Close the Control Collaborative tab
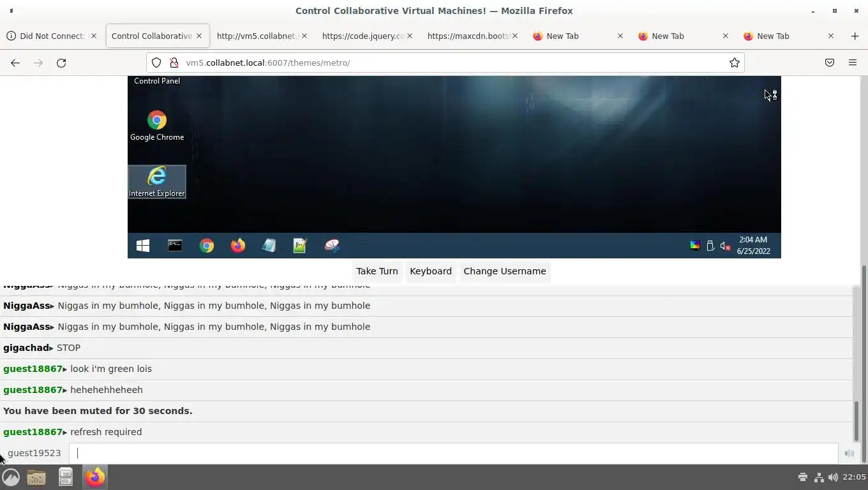The height and width of the screenshot is (490, 868). [x=198, y=36]
